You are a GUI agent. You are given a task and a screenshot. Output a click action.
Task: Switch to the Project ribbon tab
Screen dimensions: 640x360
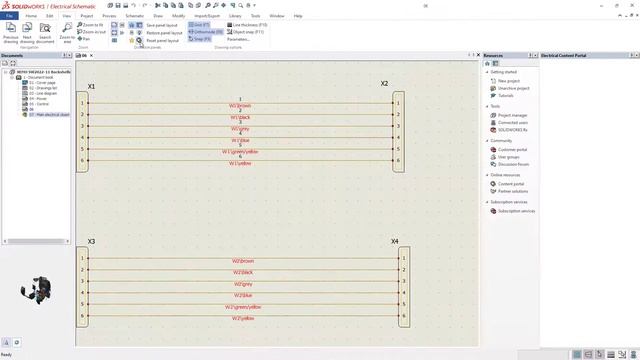tap(87, 16)
